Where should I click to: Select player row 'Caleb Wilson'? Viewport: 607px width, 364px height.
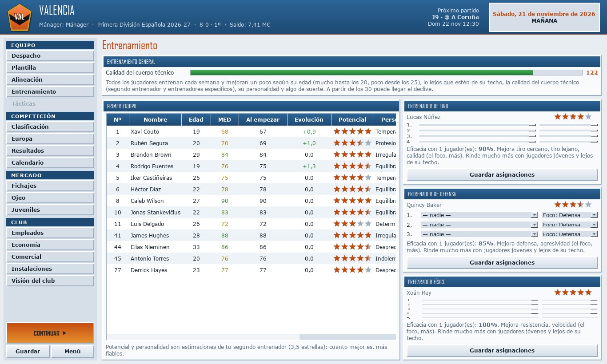pos(251,201)
